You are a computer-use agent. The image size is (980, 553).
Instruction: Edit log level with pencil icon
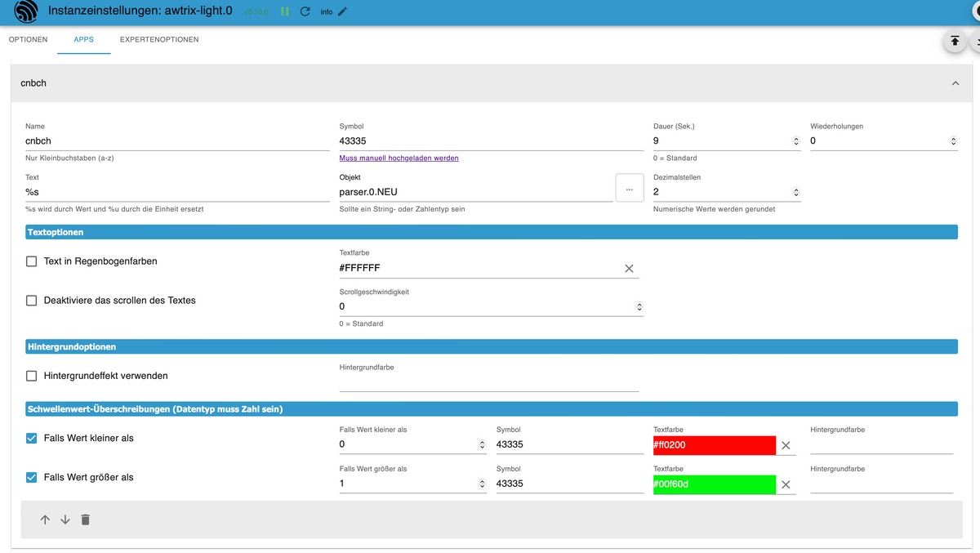click(x=342, y=11)
